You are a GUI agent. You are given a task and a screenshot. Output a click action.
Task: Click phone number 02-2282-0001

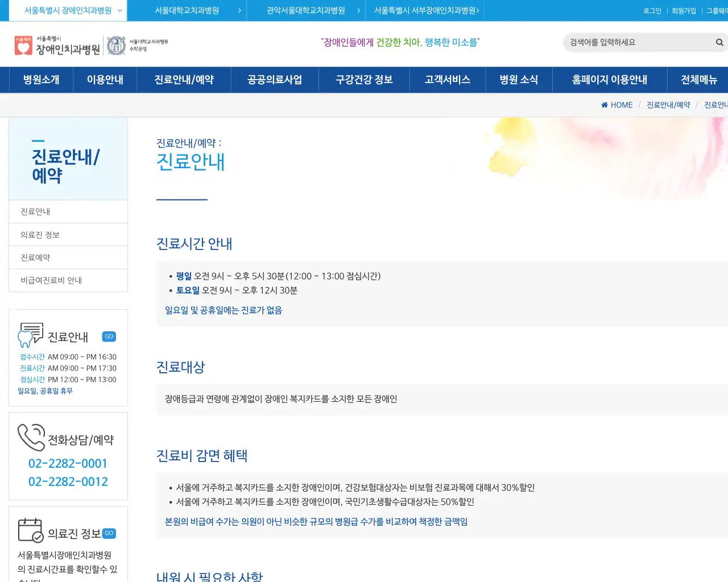[68, 463]
